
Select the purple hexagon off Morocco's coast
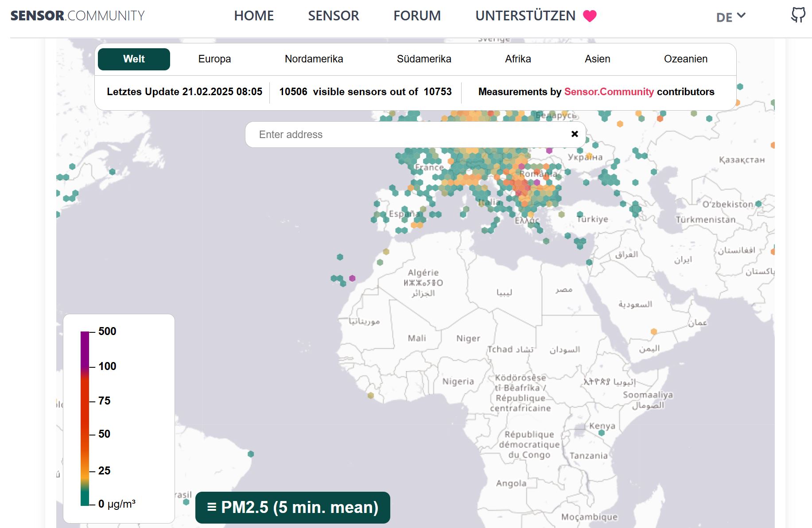coord(352,278)
